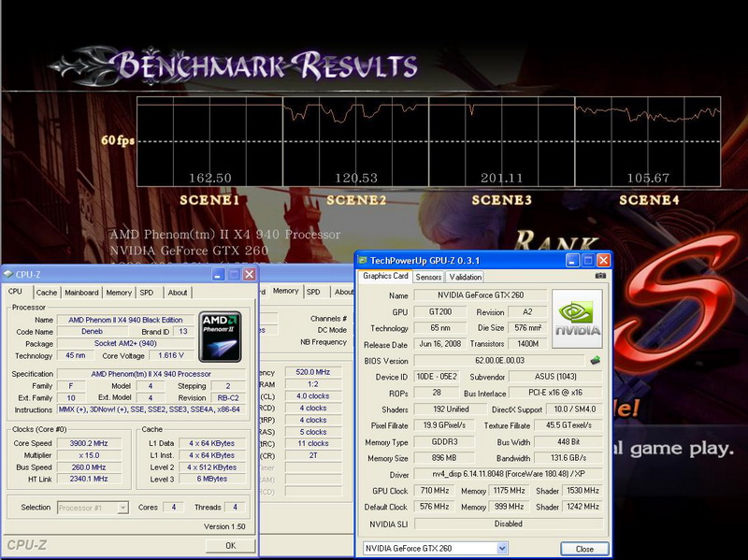Screen dimensions: 748x560
Task: Click the Device ID value 10DE - 05E2
Action: pyautogui.click(x=437, y=377)
